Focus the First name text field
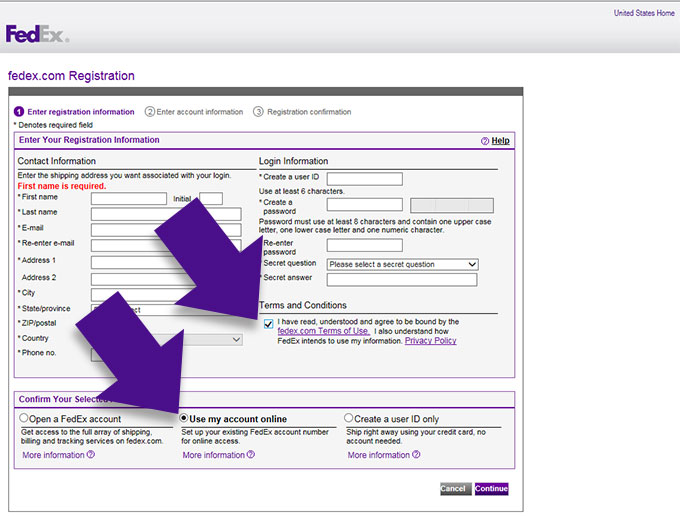 point(128,199)
